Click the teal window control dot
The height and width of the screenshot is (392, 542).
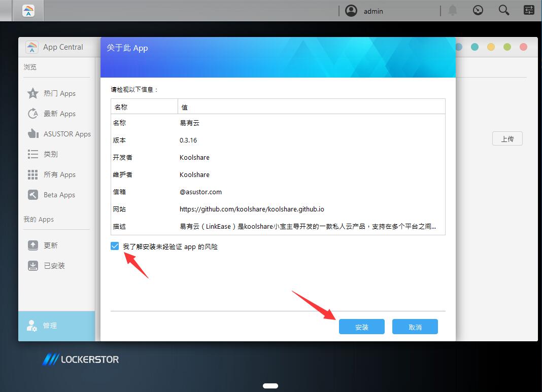pyautogui.click(x=475, y=47)
